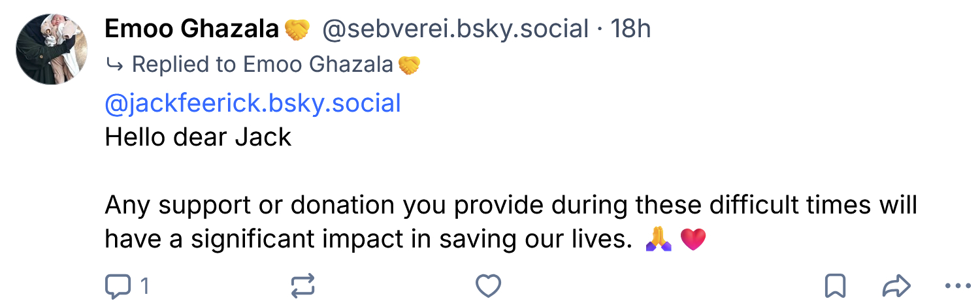Click the @sebverei.bsky.social handle
Screen dimensions: 980x303
click(x=455, y=29)
